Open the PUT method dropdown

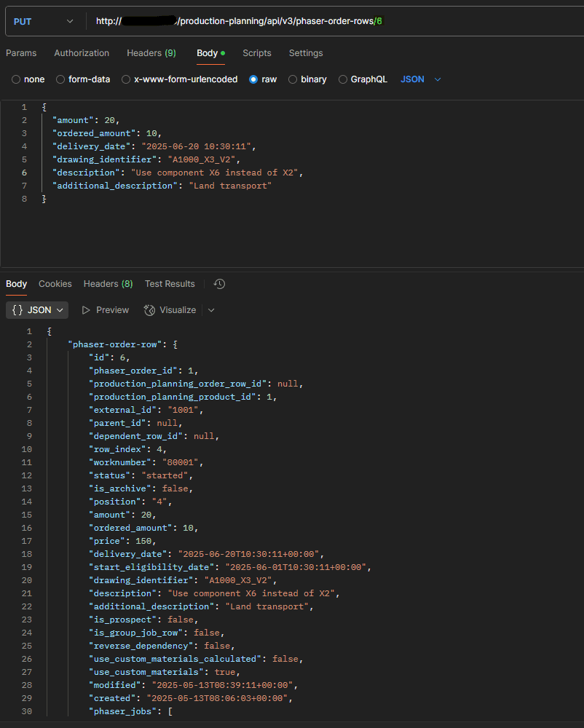point(43,21)
